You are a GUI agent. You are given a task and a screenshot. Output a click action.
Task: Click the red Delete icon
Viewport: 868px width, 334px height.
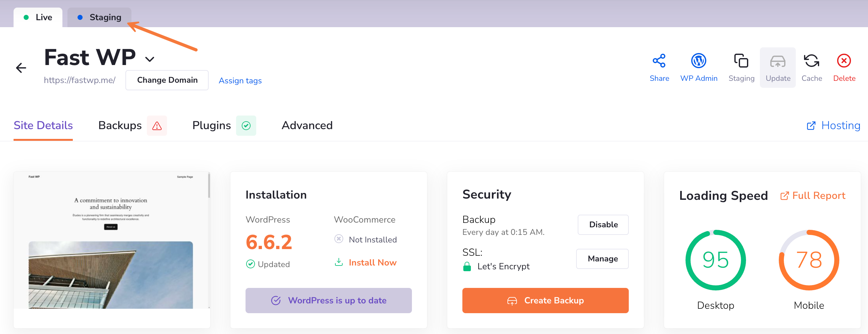pos(844,61)
